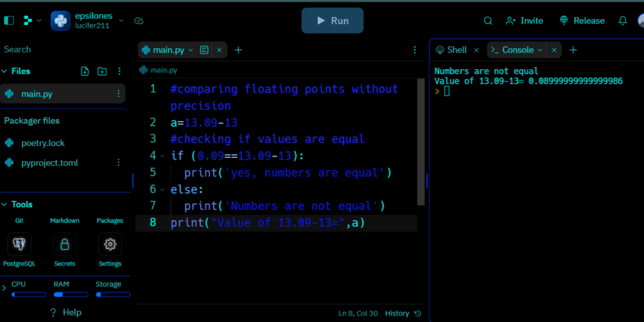This screenshot has width=644, height=322.
Task: Click line 8 print statement in editor
Action: click(268, 223)
